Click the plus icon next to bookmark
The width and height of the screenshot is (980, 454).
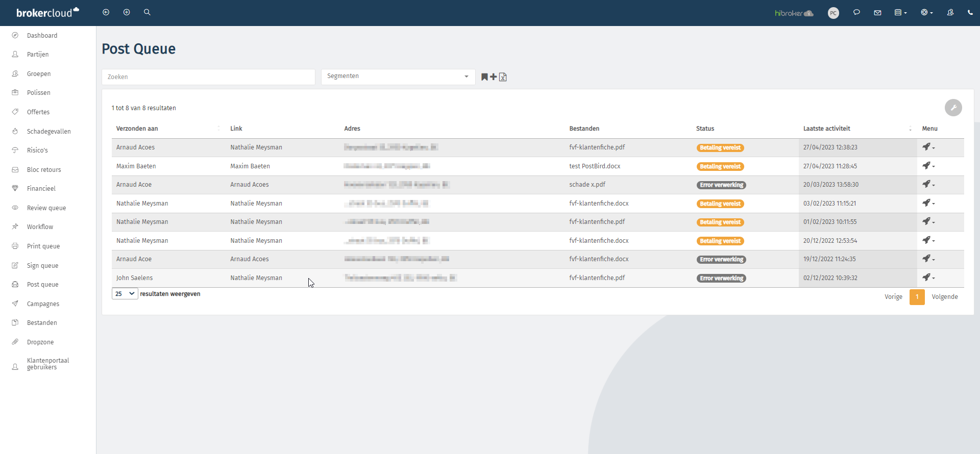493,77
